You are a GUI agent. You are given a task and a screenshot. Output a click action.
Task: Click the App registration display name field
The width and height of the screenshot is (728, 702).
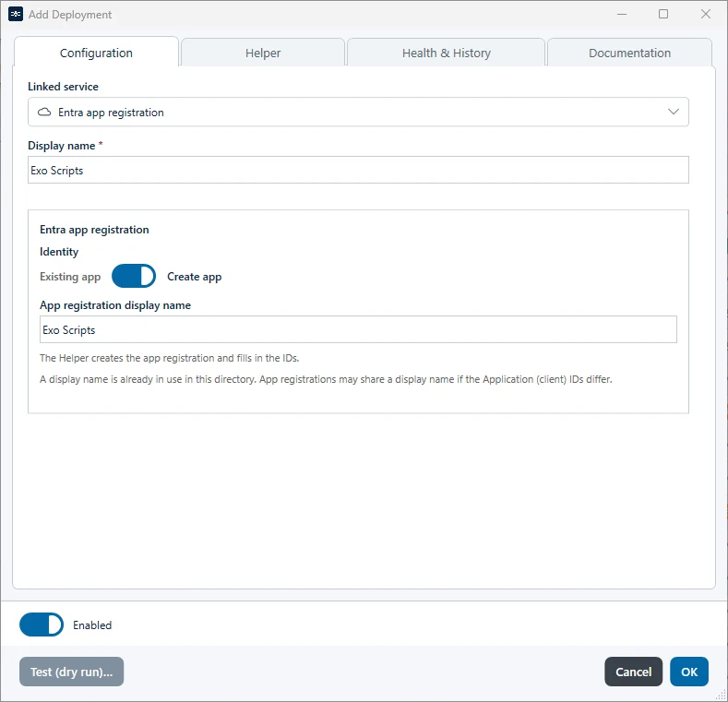pos(358,329)
